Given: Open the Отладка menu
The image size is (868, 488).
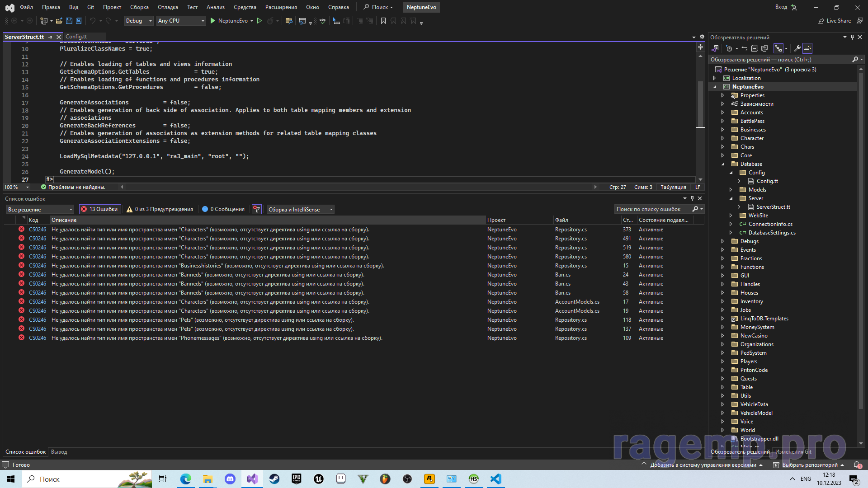Looking at the screenshot, I should tap(168, 7).
